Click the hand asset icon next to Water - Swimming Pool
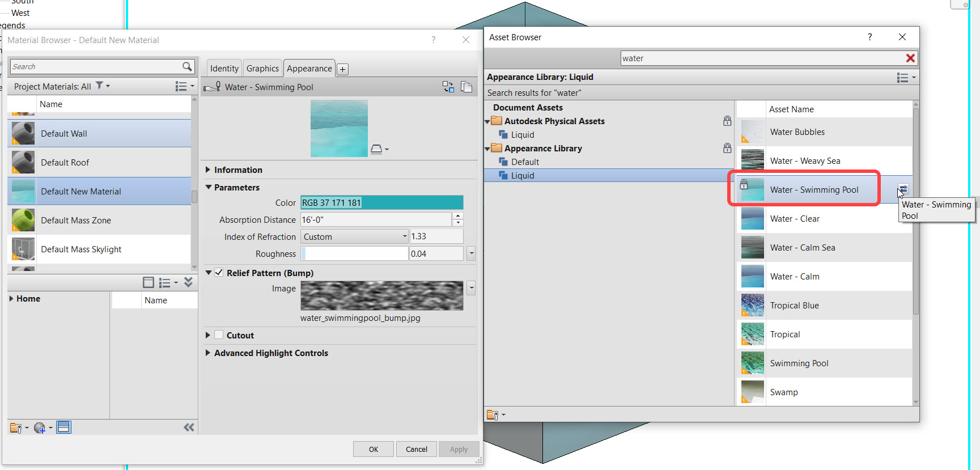 [213, 87]
